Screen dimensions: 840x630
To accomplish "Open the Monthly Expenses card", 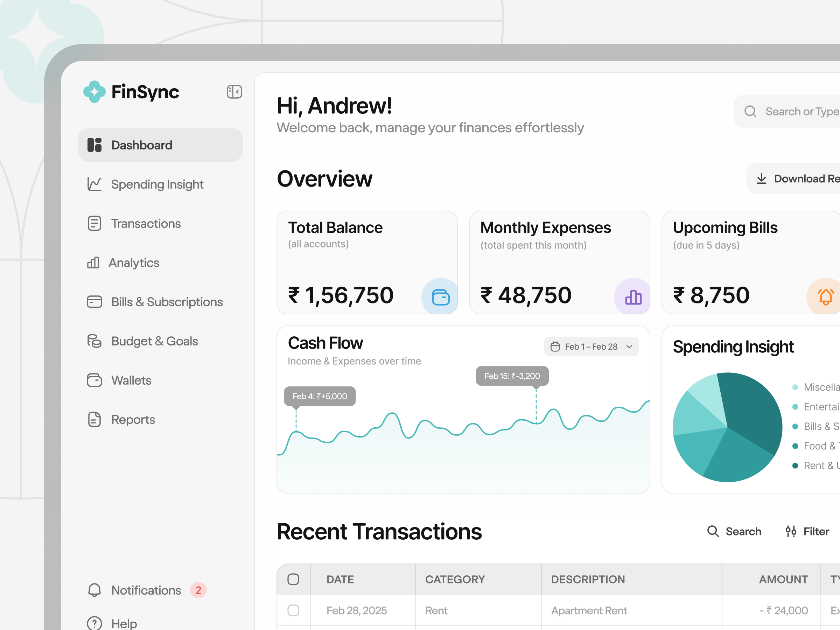I will [x=559, y=262].
